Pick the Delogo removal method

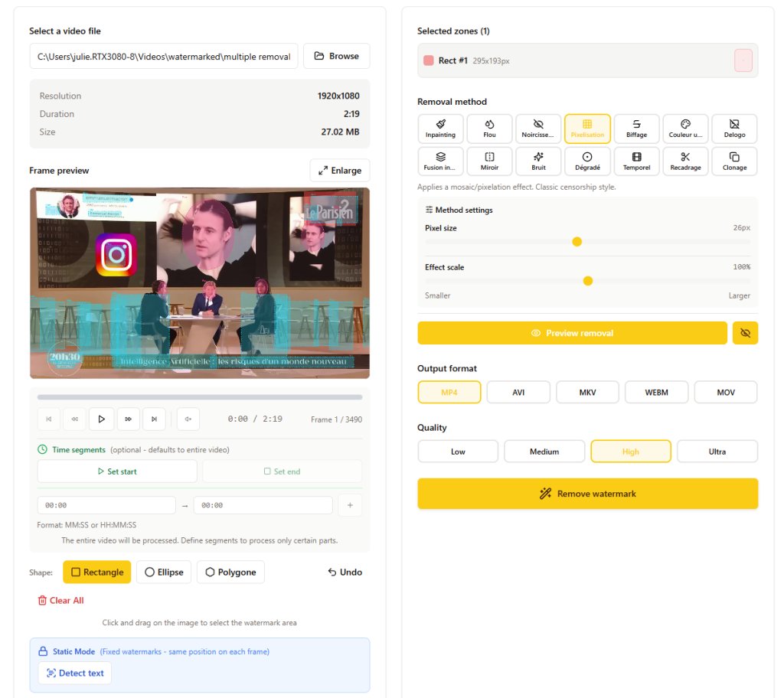tap(734, 129)
